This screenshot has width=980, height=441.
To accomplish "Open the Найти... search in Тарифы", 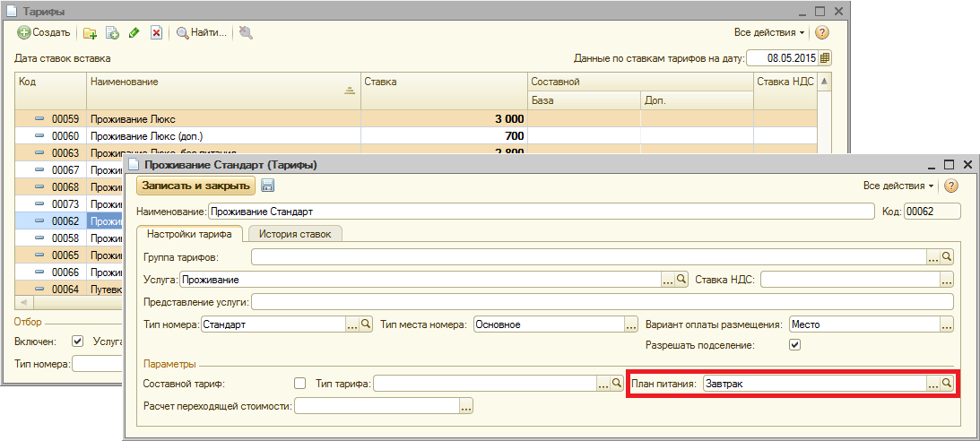I will tap(201, 33).
